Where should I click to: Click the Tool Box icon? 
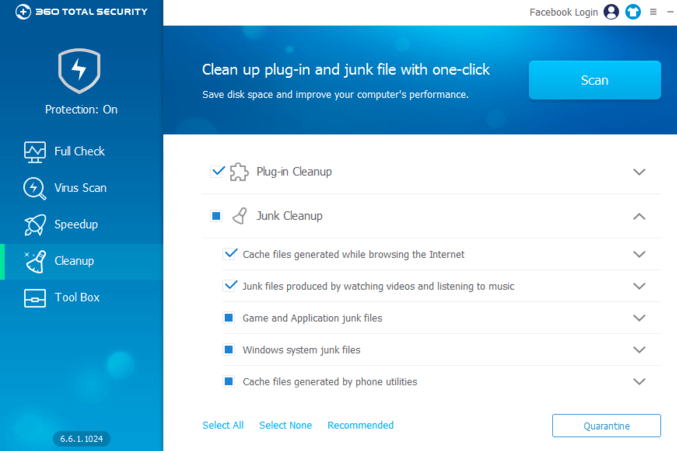pyautogui.click(x=35, y=298)
